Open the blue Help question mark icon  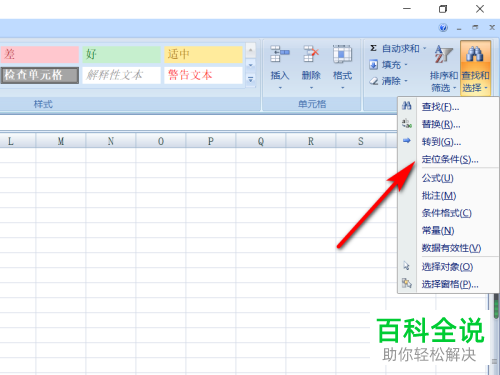[x=443, y=28]
